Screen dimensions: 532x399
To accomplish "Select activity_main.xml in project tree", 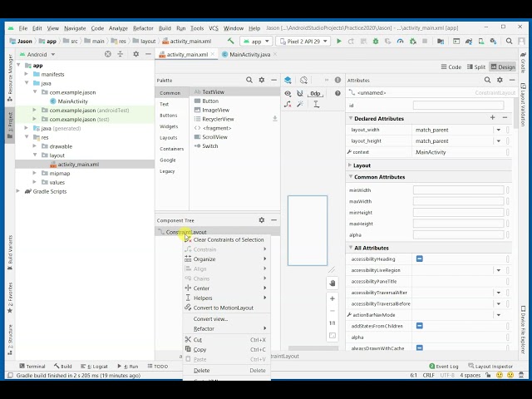I will coord(78,165).
